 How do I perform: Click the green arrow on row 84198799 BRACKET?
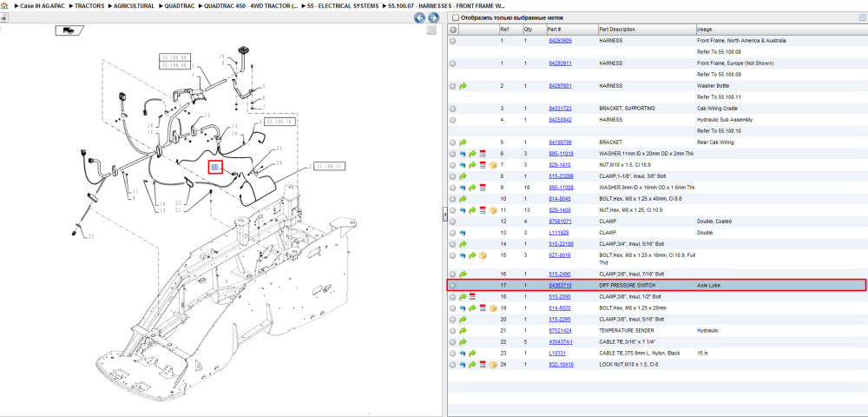pyautogui.click(x=464, y=142)
